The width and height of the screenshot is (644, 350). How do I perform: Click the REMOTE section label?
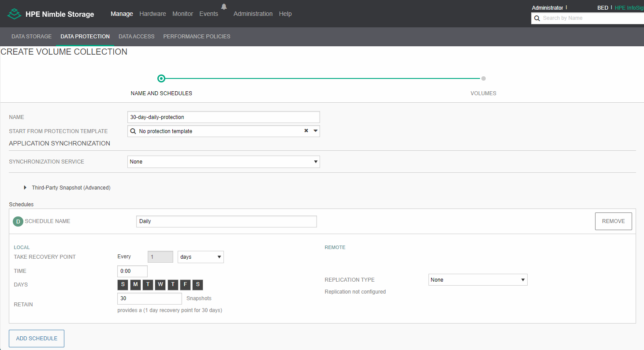coord(335,248)
